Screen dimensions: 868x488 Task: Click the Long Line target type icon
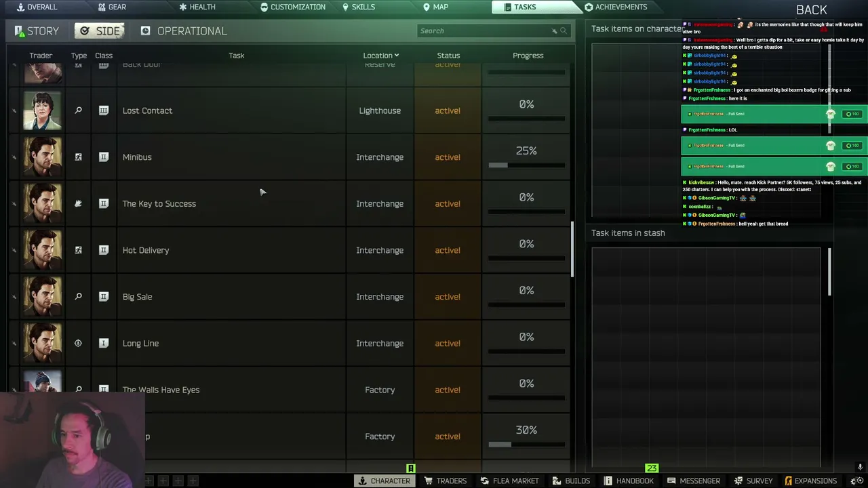coord(78,343)
